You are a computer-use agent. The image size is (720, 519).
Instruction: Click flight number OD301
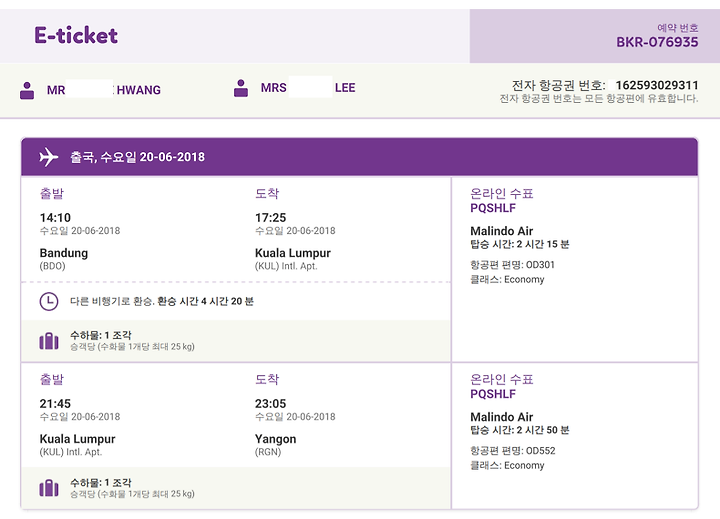coord(540,265)
